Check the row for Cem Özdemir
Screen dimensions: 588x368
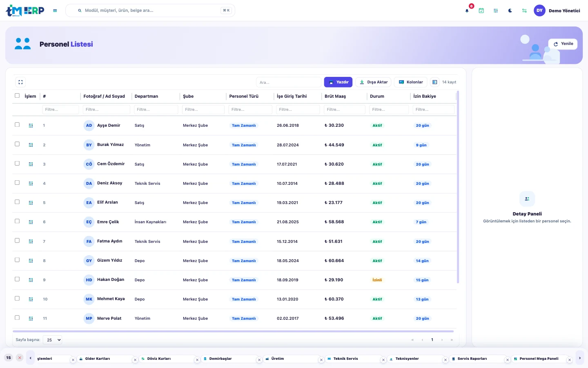pos(17,163)
